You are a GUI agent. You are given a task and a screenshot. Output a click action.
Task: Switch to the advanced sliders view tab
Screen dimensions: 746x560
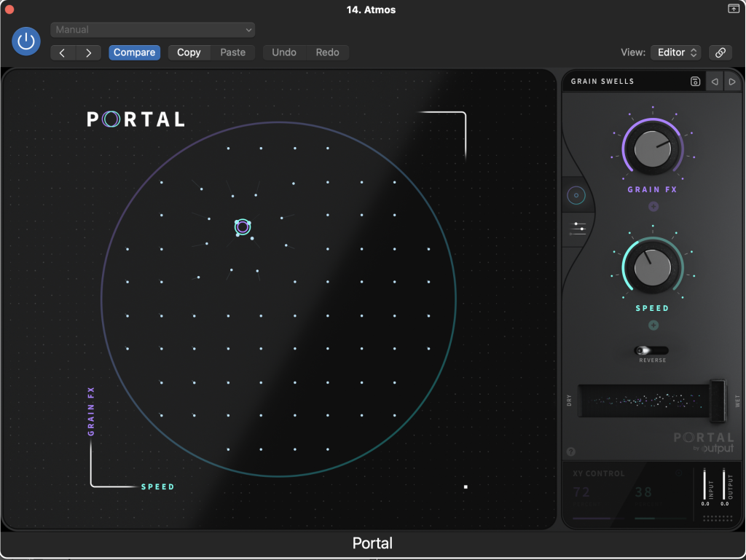click(579, 229)
